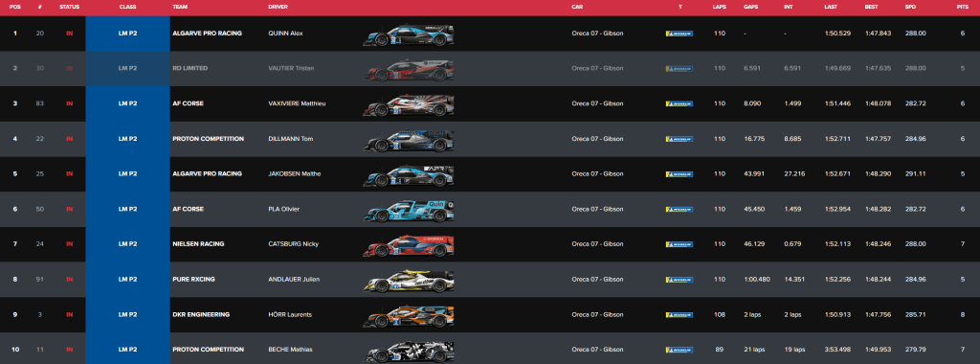This screenshot has width=980, height=364.
Task: Click the Algarve Pro Racing #20 car thumbnail
Action: 408,35
